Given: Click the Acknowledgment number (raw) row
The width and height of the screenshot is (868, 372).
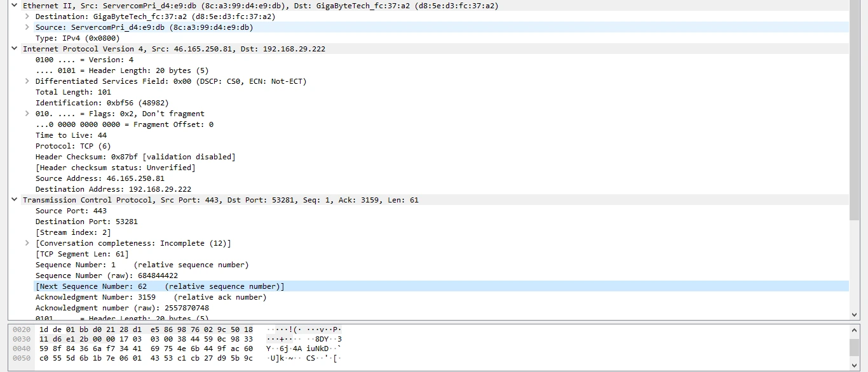Looking at the screenshot, I should tap(122, 308).
